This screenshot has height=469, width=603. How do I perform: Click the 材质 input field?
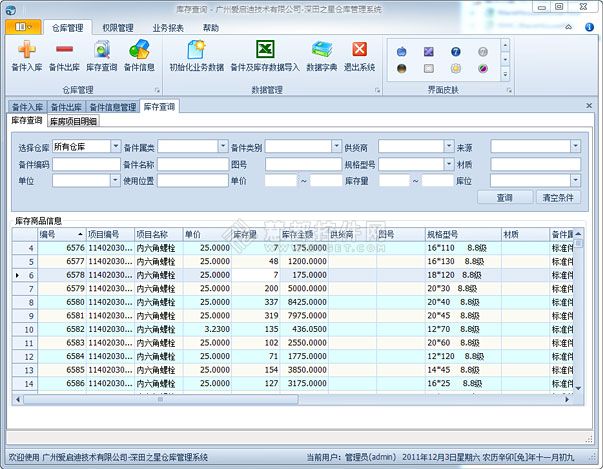[535, 165]
